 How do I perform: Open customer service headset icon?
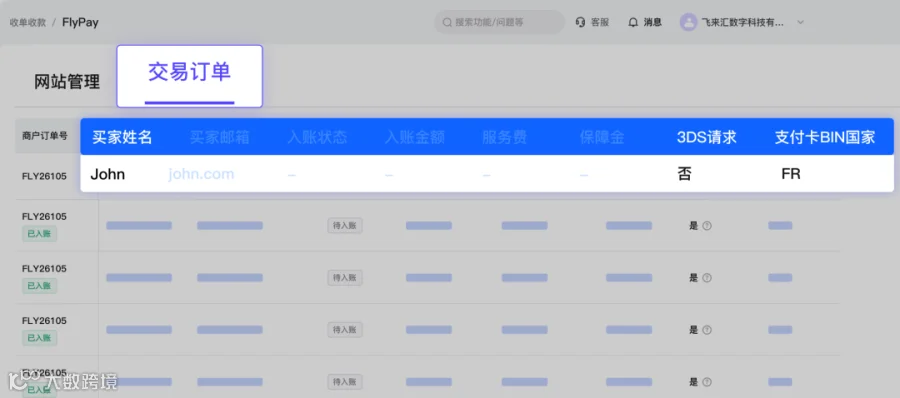(580, 22)
